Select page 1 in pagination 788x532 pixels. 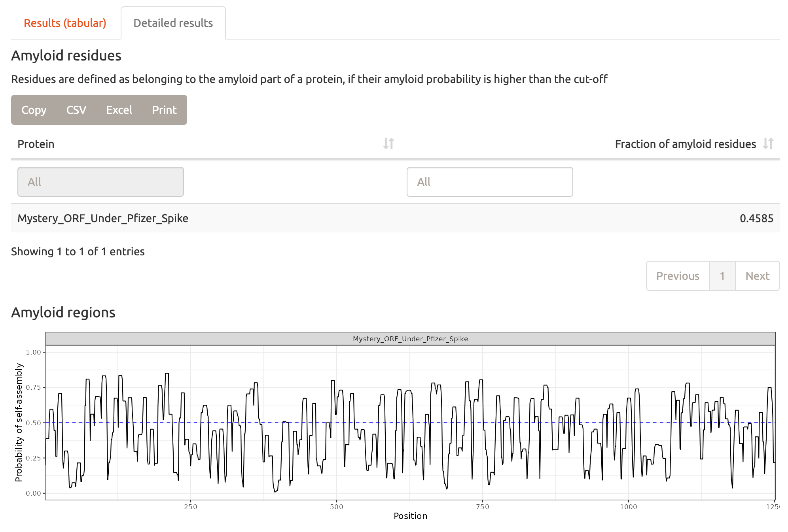tap(722, 276)
